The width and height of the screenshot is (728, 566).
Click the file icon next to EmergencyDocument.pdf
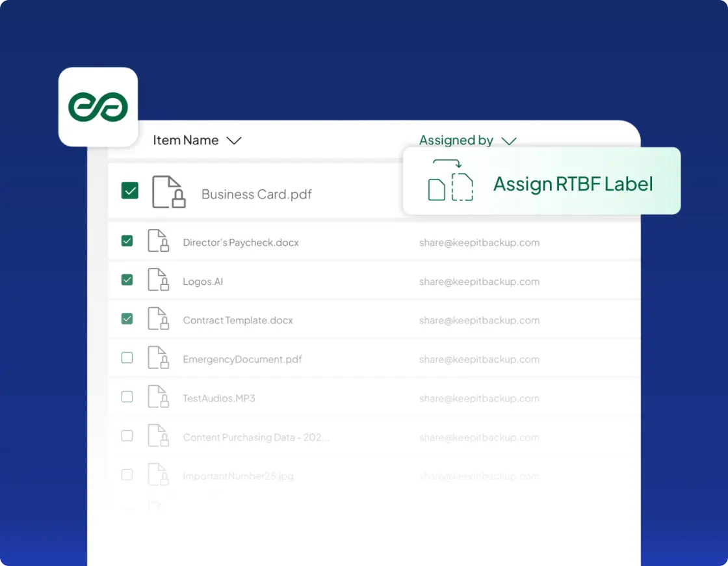click(158, 358)
